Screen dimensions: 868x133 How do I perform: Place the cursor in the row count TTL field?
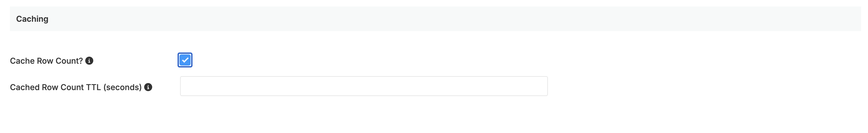coord(364,86)
